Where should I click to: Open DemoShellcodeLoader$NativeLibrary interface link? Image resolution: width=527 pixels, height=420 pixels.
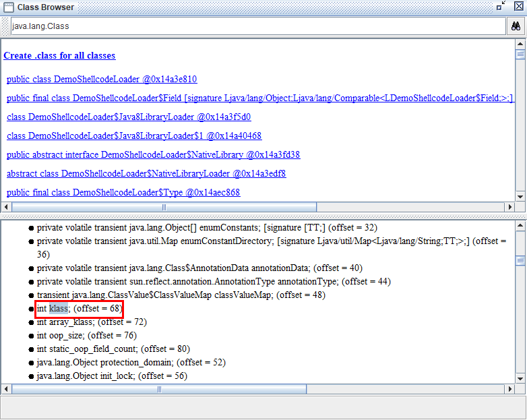153,154
